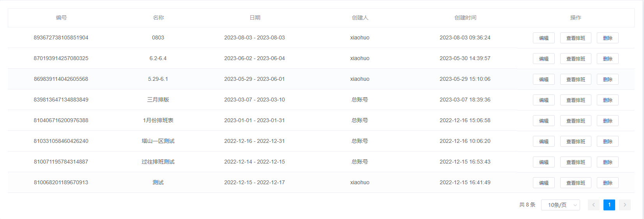Click the 编号 column header

pyautogui.click(x=61, y=18)
